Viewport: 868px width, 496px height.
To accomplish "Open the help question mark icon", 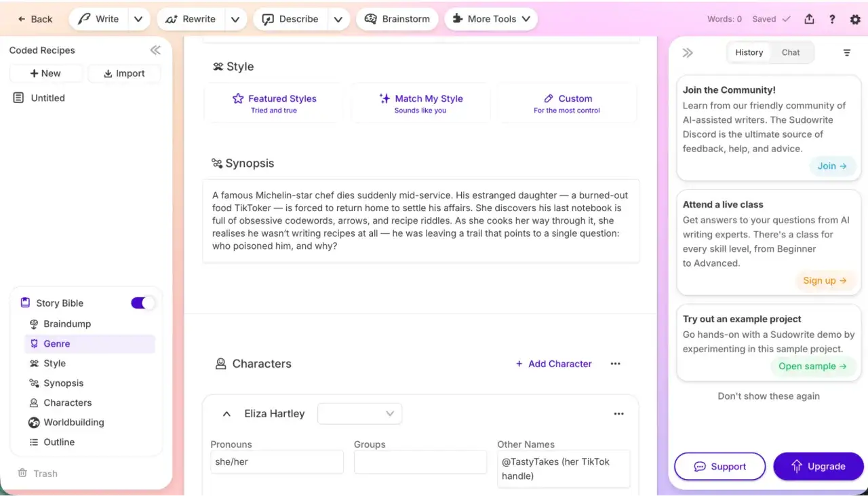I will coord(832,19).
